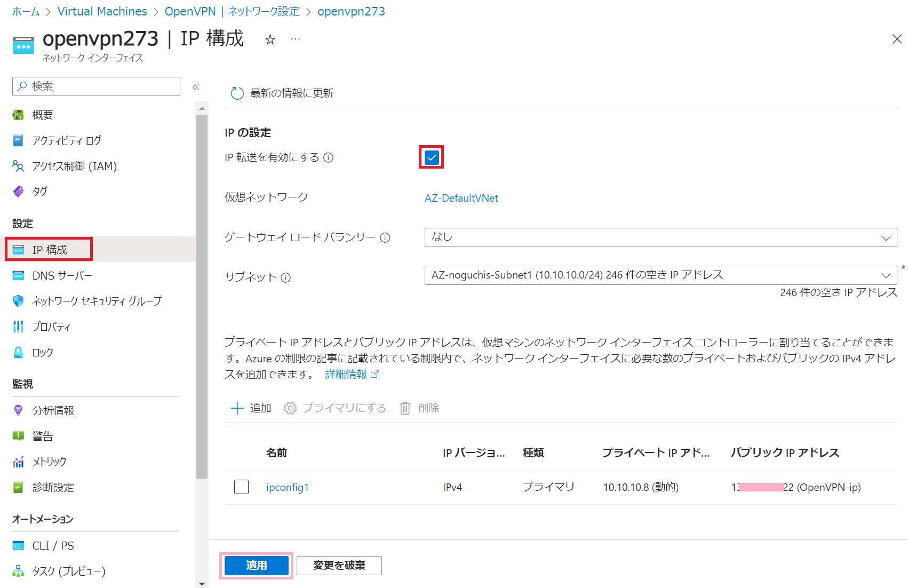Open the 詳細情報 external link
The image size is (908, 588).
tap(352, 374)
